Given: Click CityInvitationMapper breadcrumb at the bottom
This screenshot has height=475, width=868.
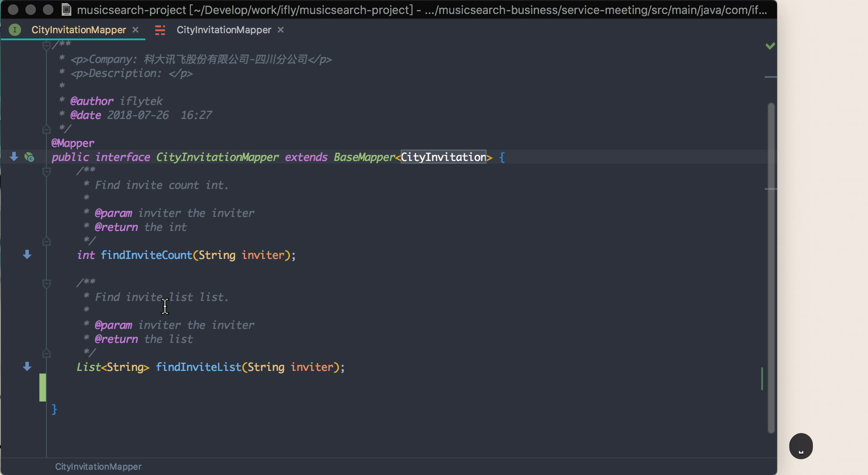Looking at the screenshot, I should 98,467.
